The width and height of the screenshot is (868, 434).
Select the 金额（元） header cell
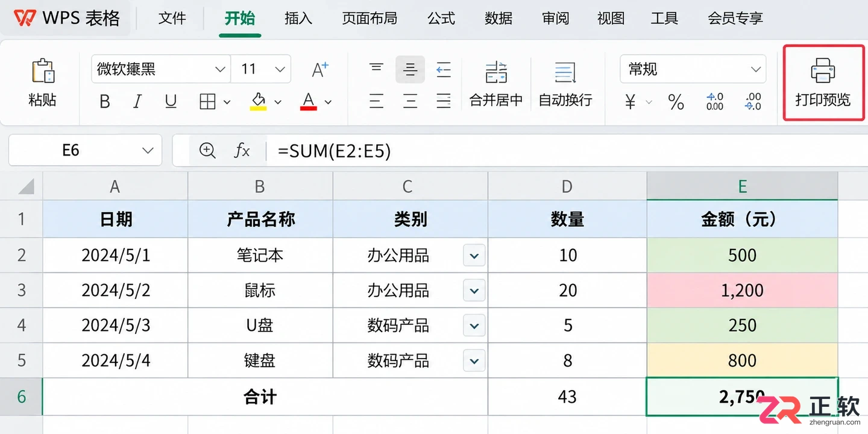pyautogui.click(x=742, y=219)
